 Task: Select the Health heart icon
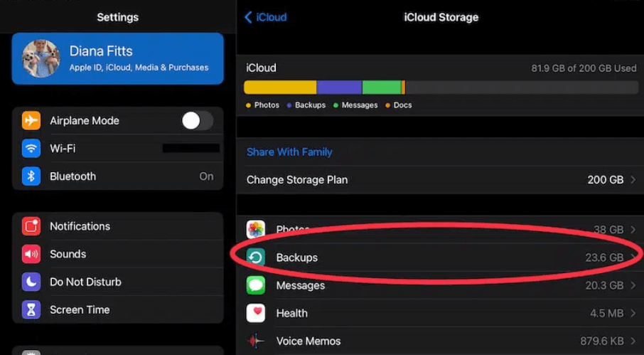point(255,313)
